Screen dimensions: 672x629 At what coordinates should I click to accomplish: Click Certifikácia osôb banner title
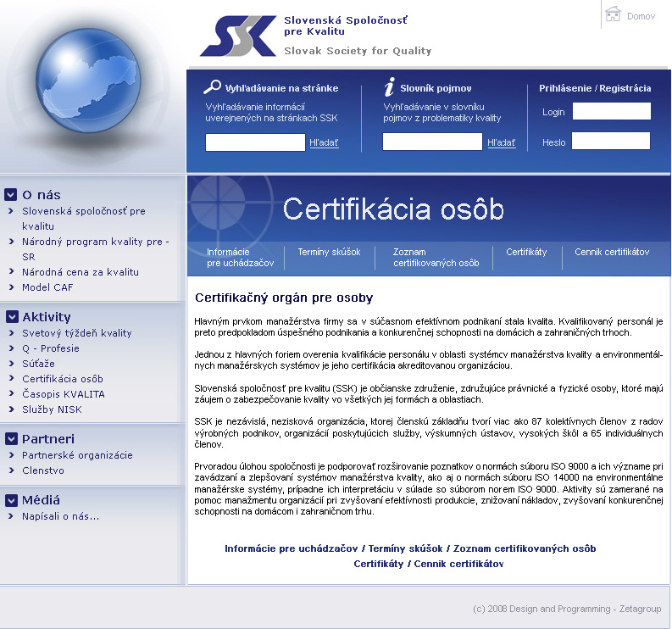tap(393, 209)
